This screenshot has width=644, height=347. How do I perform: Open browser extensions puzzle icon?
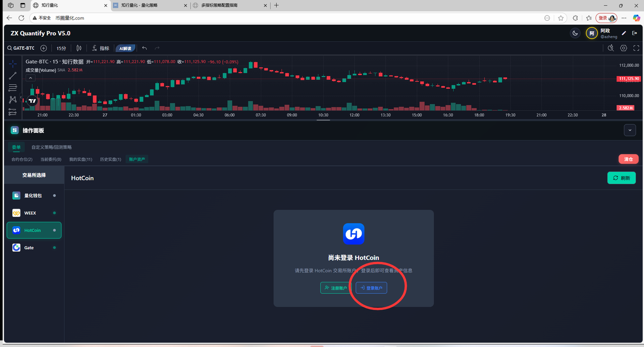pos(576,18)
